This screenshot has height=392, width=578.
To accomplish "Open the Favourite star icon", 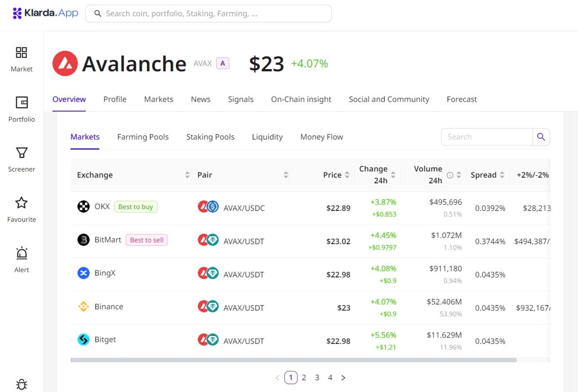I will tap(21, 203).
